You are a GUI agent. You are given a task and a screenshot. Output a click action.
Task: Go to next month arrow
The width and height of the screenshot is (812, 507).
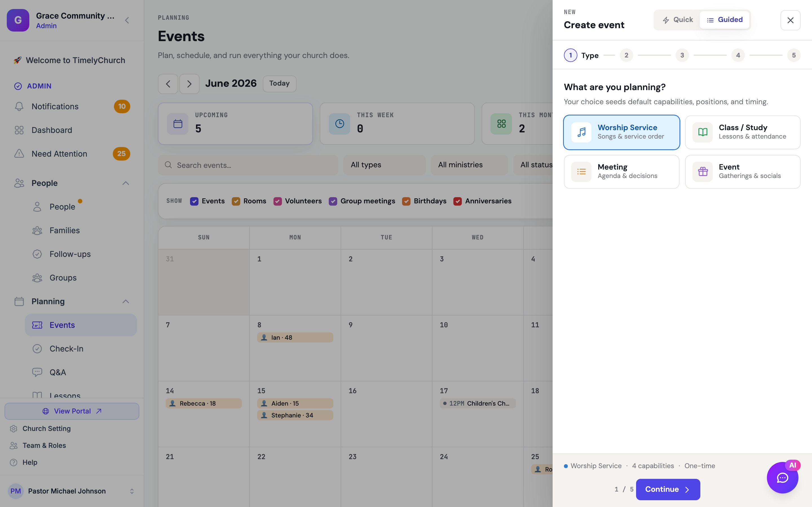[189, 84]
